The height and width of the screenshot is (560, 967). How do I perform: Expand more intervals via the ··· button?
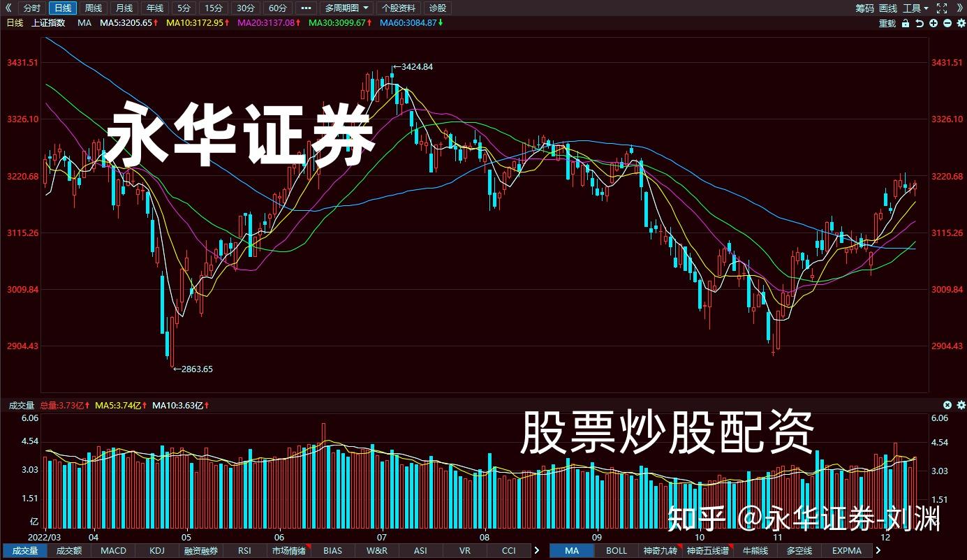pyautogui.click(x=305, y=8)
